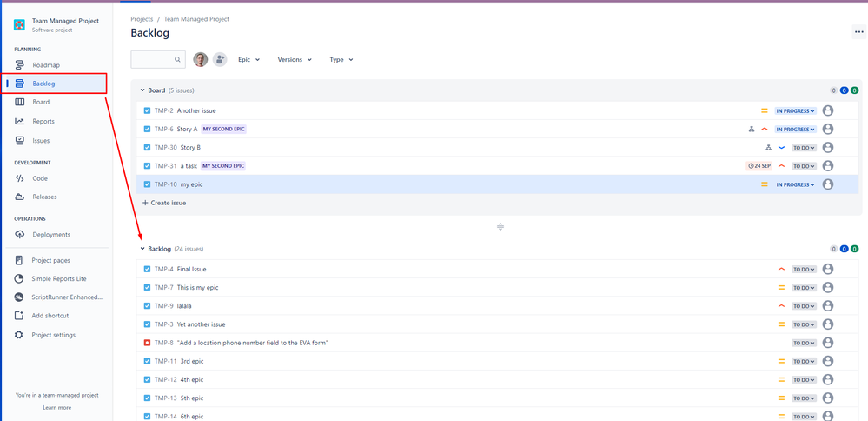Screen dimensions: 868x421
Task: Click the task type checkbox icon on TMP-3
Action: click(147, 324)
